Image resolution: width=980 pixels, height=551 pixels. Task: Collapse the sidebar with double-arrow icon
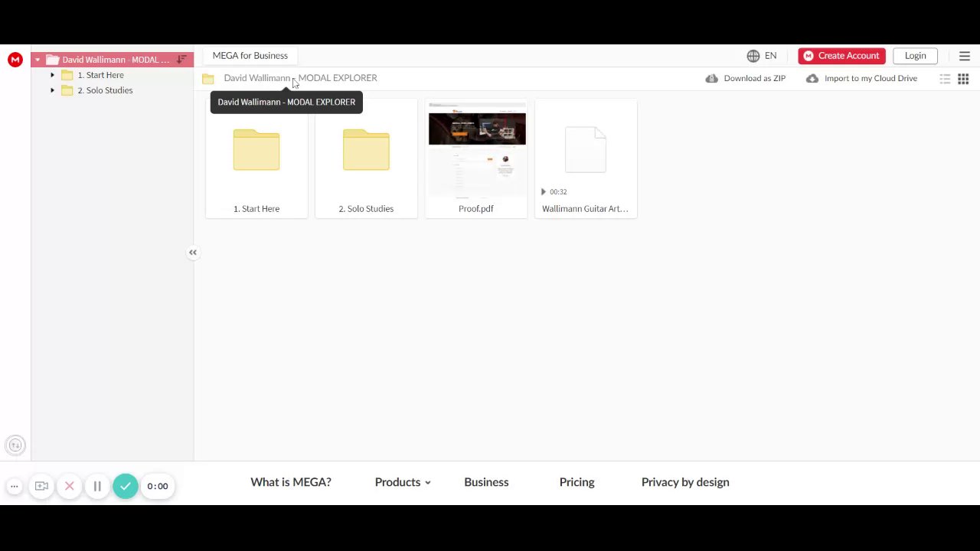point(193,253)
